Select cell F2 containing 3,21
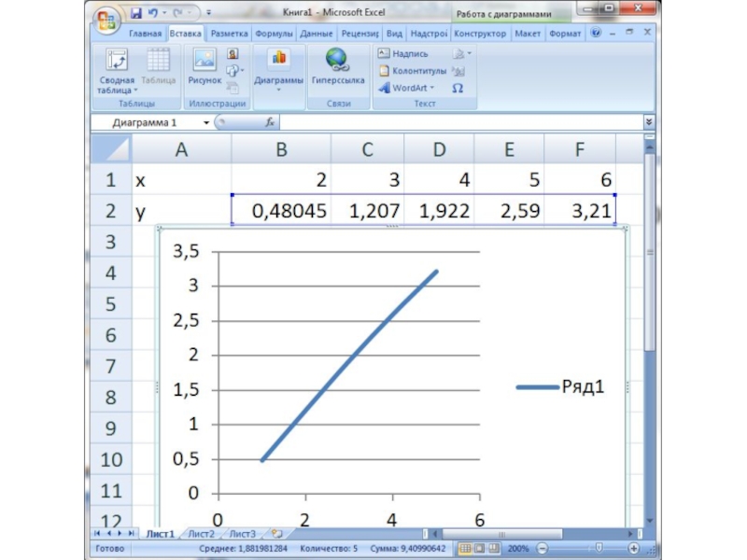 tap(580, 211)
